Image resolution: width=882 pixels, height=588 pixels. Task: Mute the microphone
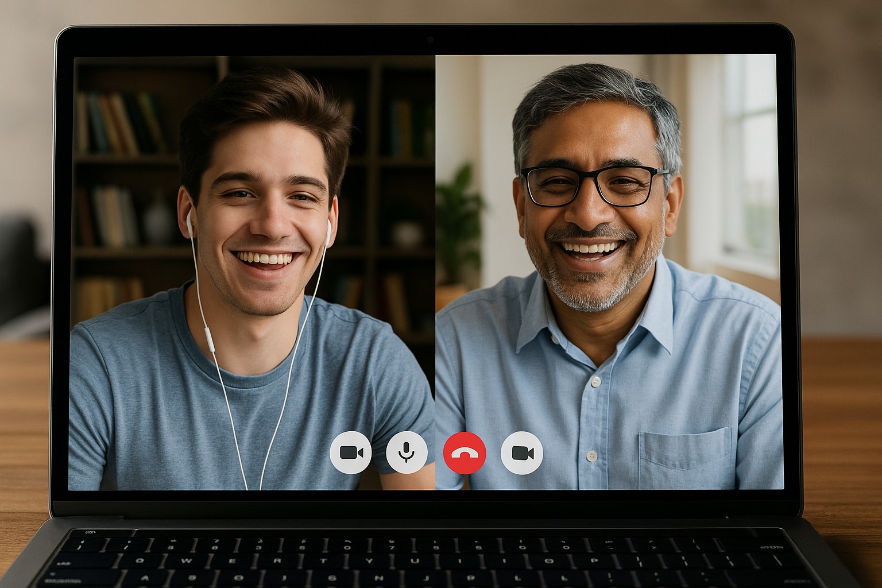pos(407,452)
